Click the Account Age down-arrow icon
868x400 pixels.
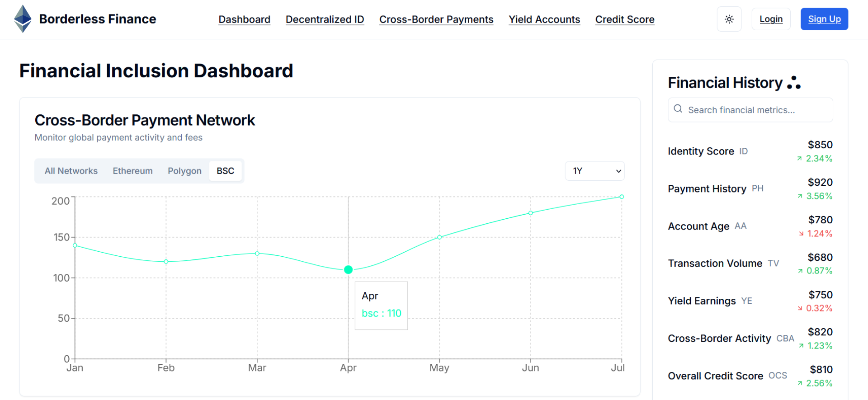pos(801,234)
